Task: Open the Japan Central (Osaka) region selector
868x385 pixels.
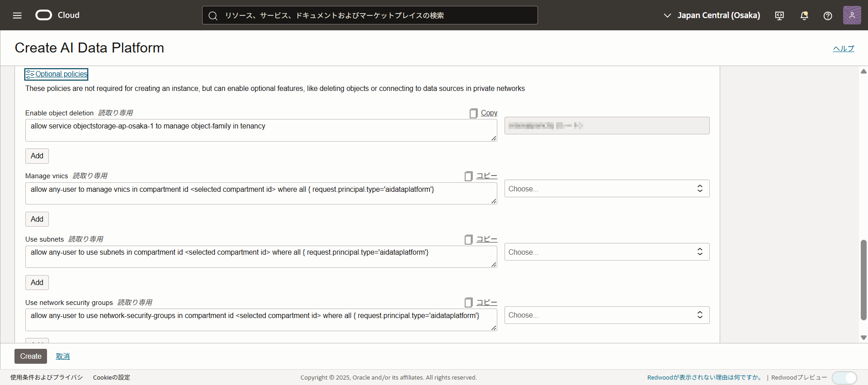Action: 712,15
